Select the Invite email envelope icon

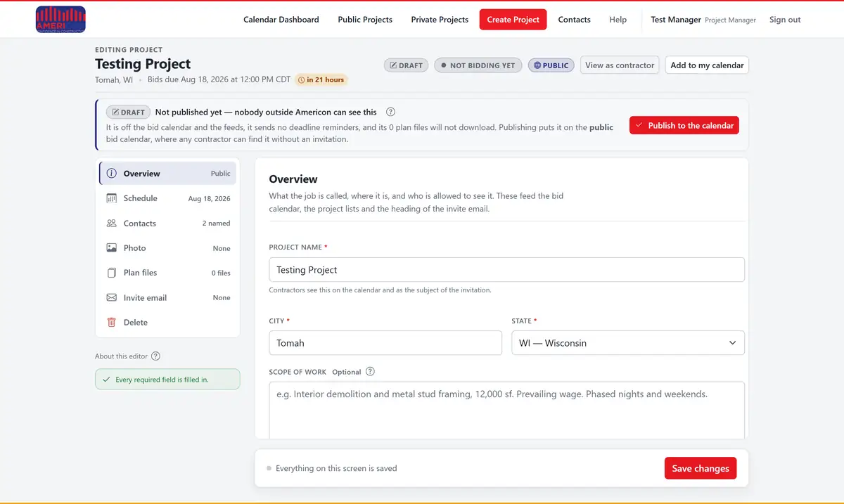(111, 298)
